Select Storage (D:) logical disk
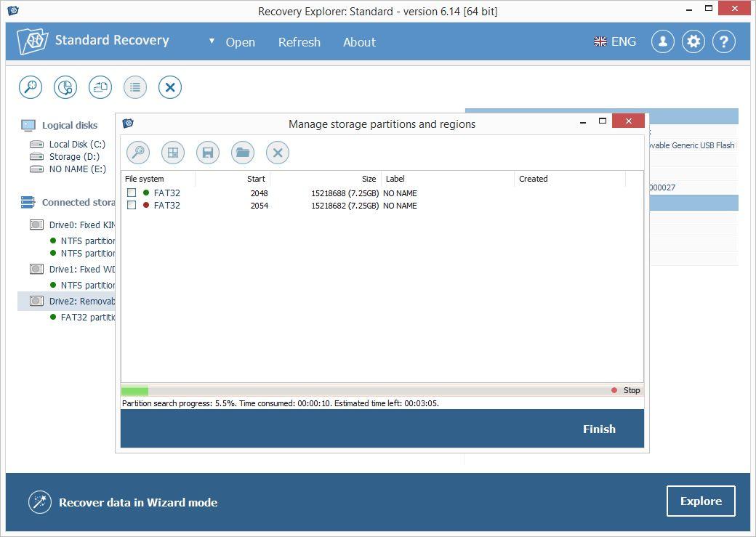 pyautogui.click(x=74, y=157)
